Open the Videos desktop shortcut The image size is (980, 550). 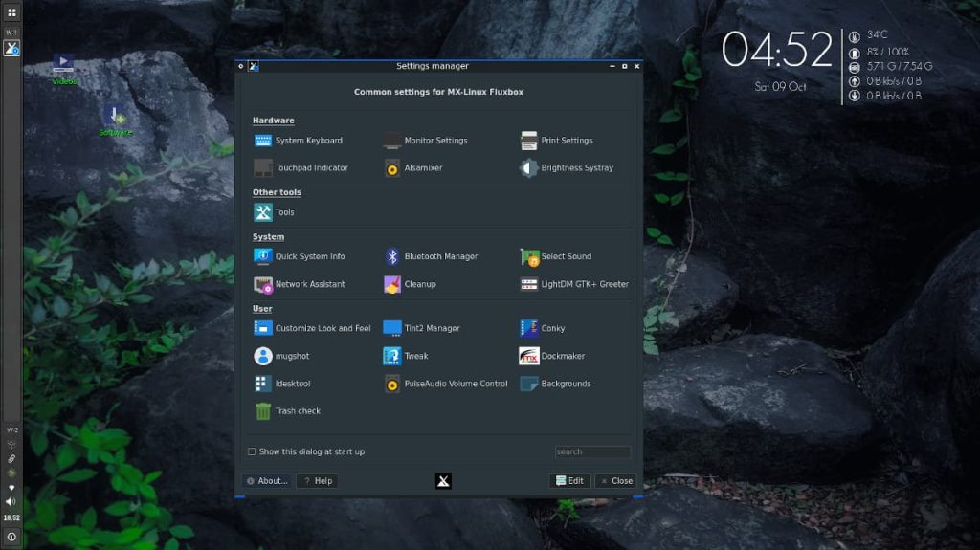(63, 69)
